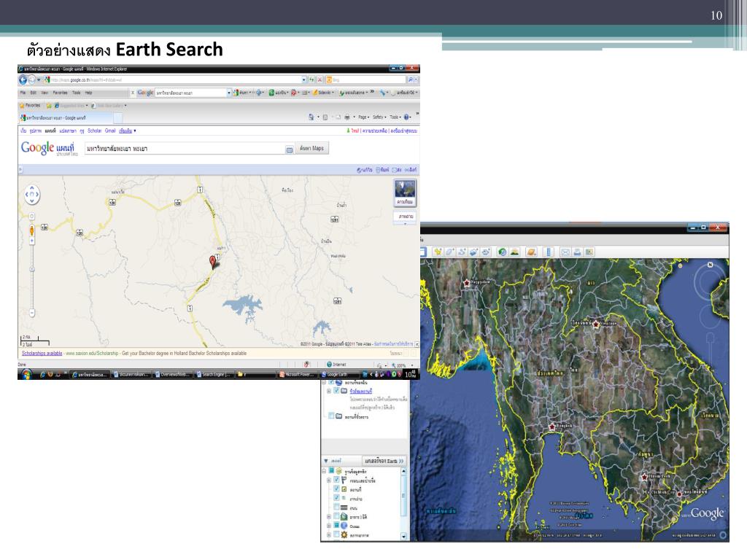Open the Edit menu in Internet Explorer
This screenshot has height=560, width=747.
(34, 93)
